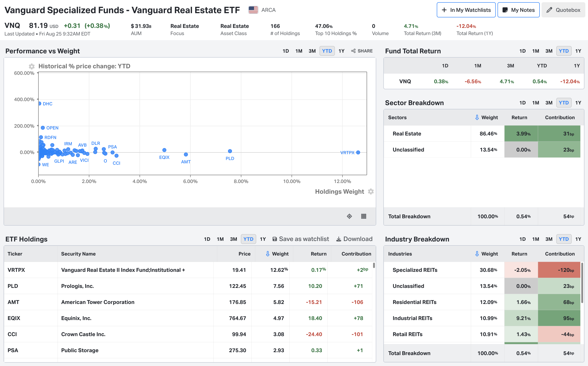
Task: Click the download icon in ETF Holdings header
Action: click(x=339, y=239)
